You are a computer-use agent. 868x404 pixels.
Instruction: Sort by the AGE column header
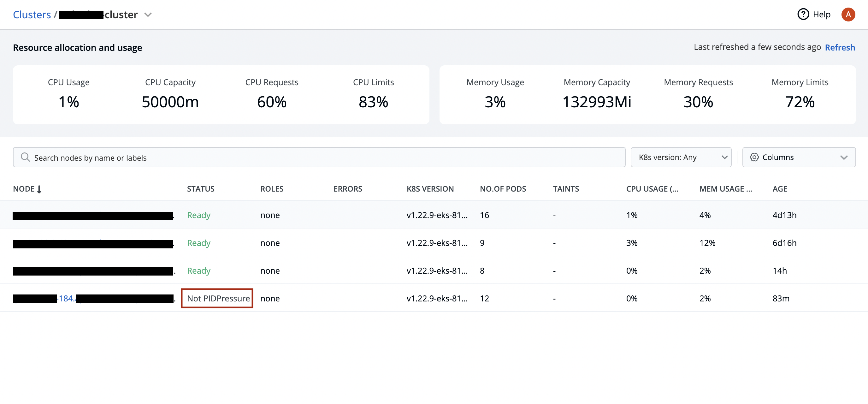[779, 189]
